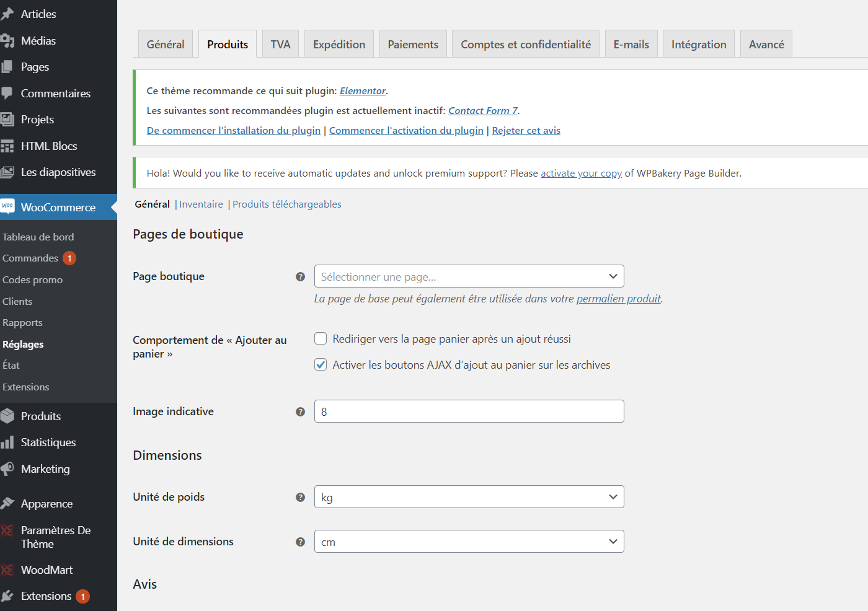Click help icon next to Image indicative
868x611 pixels.
301,412
